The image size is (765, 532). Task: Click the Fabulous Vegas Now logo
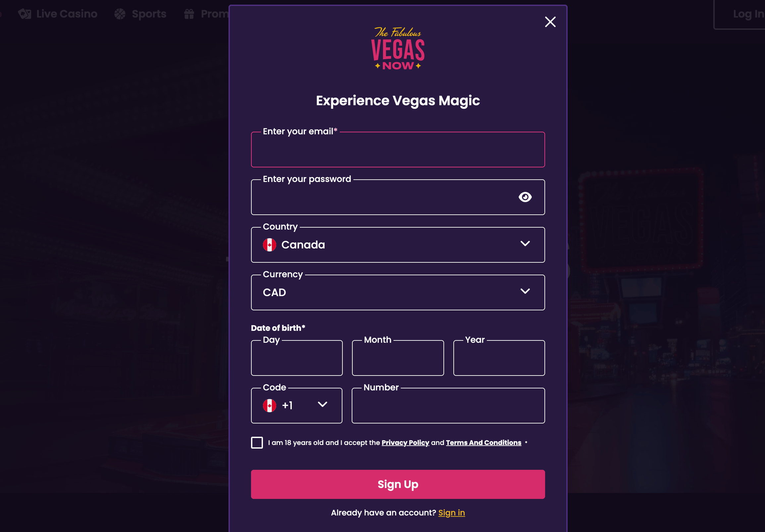pos(398,48)
